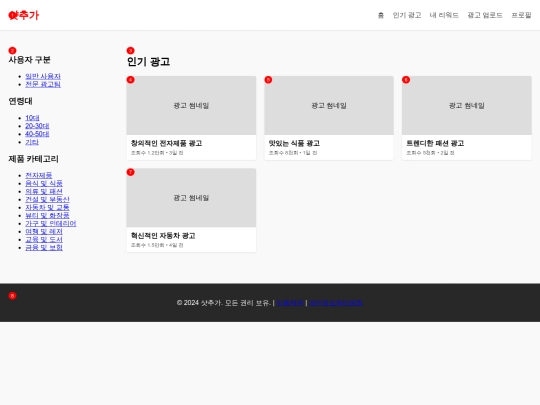Viewport: 540px width, 405px height.
Task: Go to 인기 광고 in the top navigation
Action: [x=407, y=15]
